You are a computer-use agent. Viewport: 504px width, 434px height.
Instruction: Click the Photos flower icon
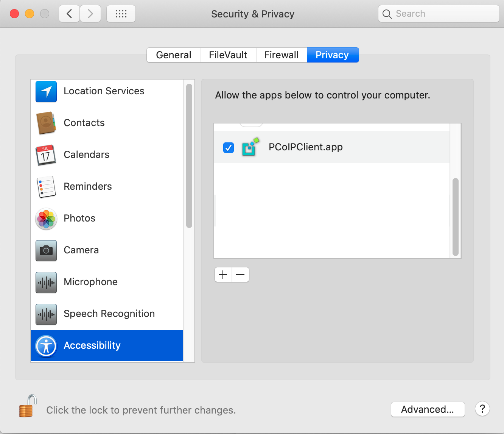[x=46, y=219]
